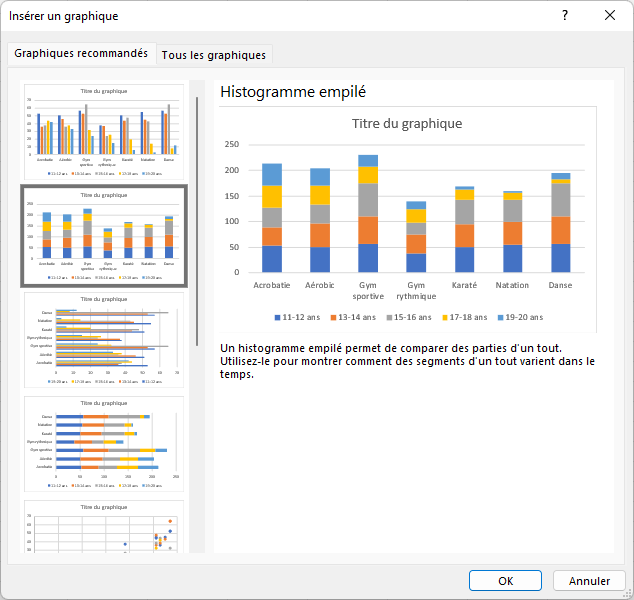
Task: Click the orange 13-14 ans legend swatch in preview
Action: click(335, 317)
